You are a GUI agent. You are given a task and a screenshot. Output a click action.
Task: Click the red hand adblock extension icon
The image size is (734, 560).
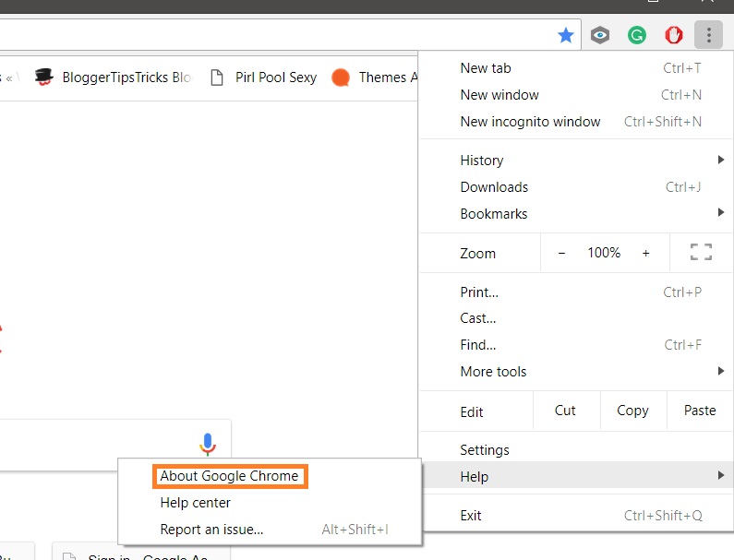(674, 35)
